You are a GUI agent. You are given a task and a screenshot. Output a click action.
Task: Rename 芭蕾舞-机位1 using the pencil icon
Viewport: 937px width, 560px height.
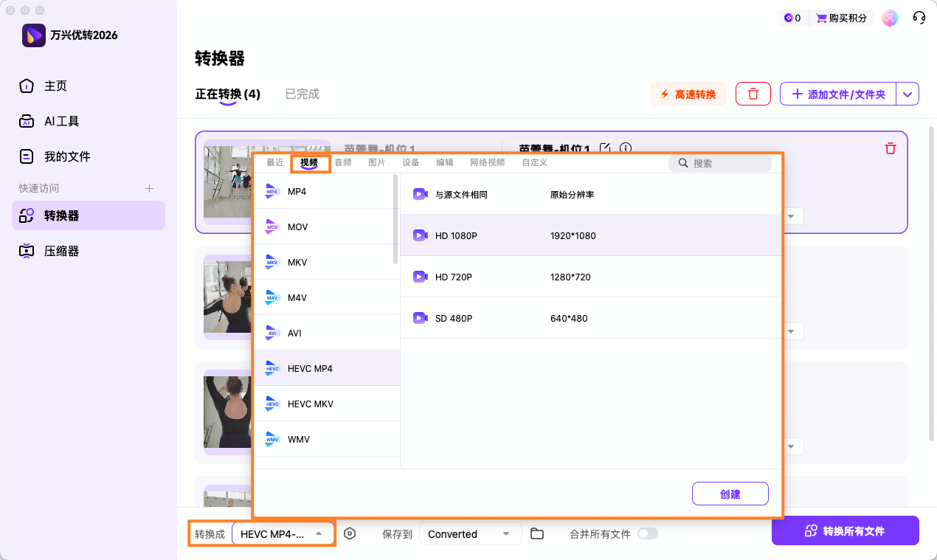coord(605,149)
